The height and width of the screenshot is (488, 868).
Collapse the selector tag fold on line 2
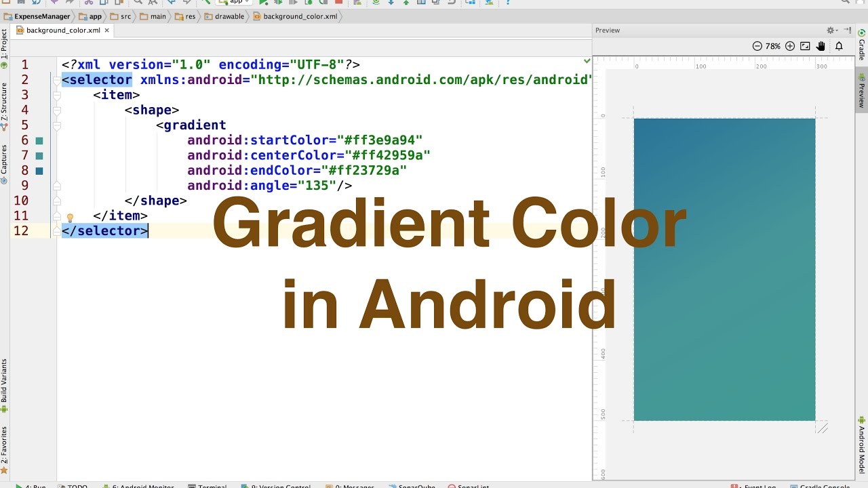(57, 80)
